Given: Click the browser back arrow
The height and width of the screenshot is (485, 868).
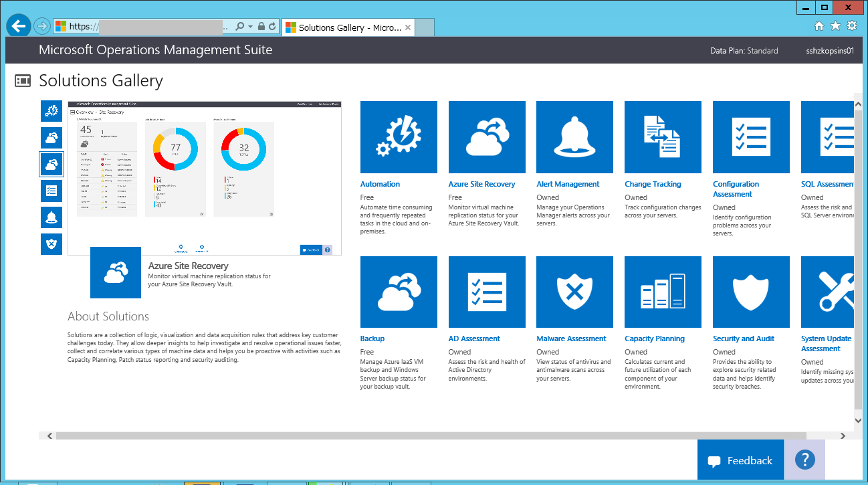Looking at the screenshot, I should (18, 25).
